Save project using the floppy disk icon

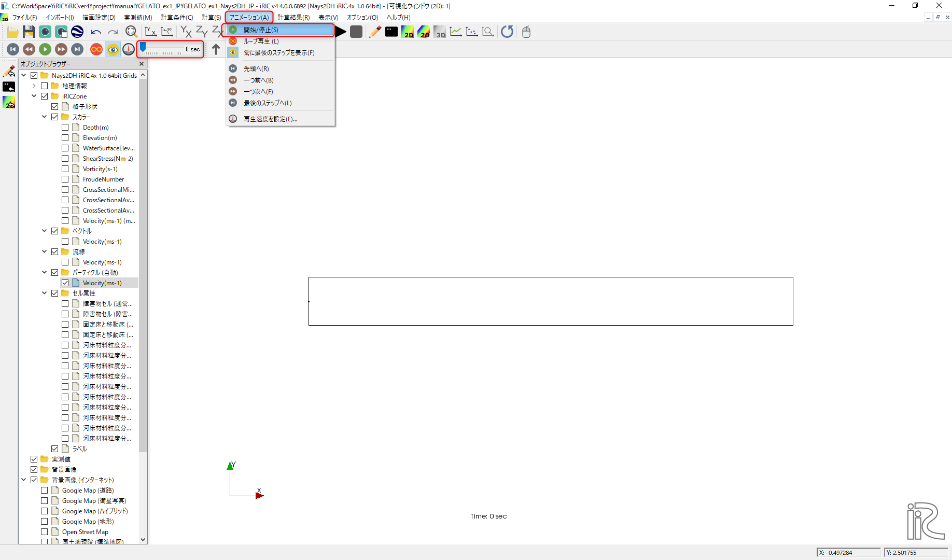point(29,32)
